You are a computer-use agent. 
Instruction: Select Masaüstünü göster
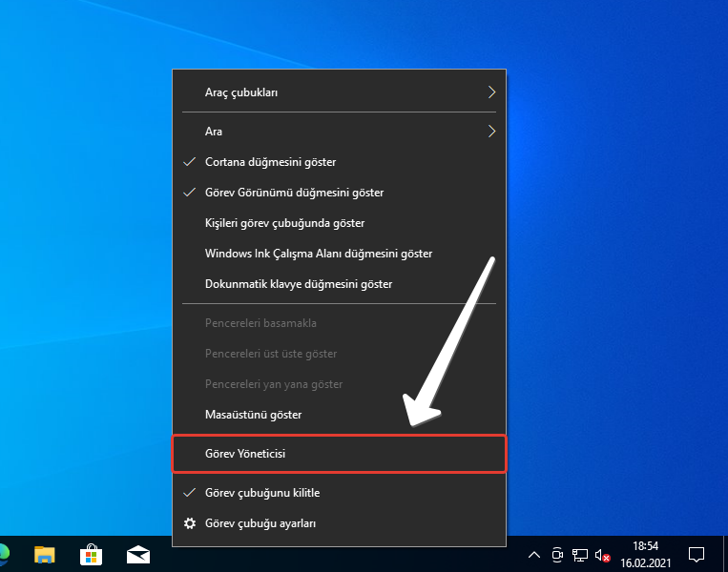[x=253, y=415]
